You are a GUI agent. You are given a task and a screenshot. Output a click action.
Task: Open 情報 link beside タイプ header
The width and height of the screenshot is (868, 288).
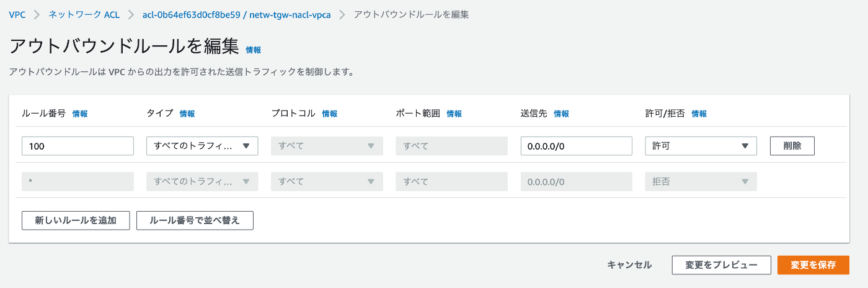(x=187, y=114)
